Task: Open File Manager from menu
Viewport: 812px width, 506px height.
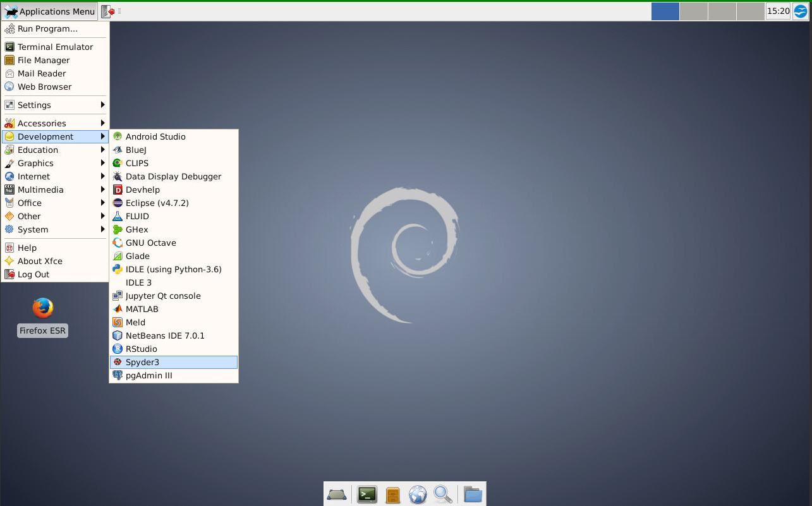Action: pyautogui.click(x=55, y=60)
